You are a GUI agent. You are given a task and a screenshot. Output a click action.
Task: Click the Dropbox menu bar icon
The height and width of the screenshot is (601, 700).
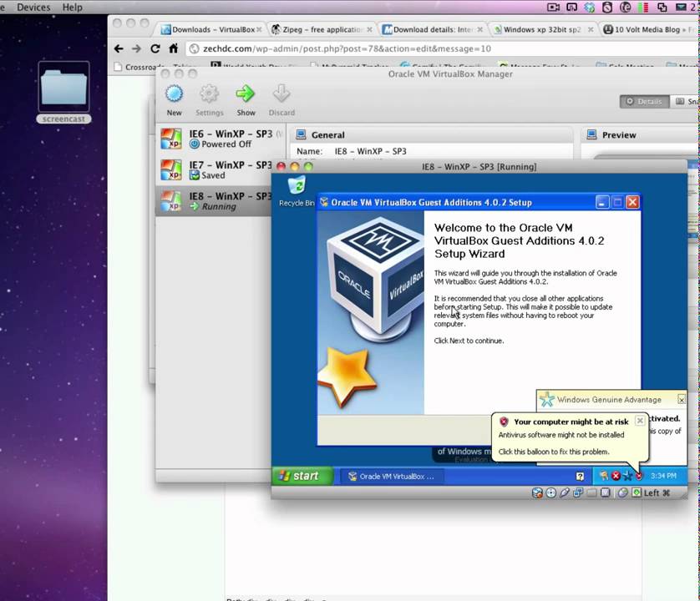coord(589,8)
